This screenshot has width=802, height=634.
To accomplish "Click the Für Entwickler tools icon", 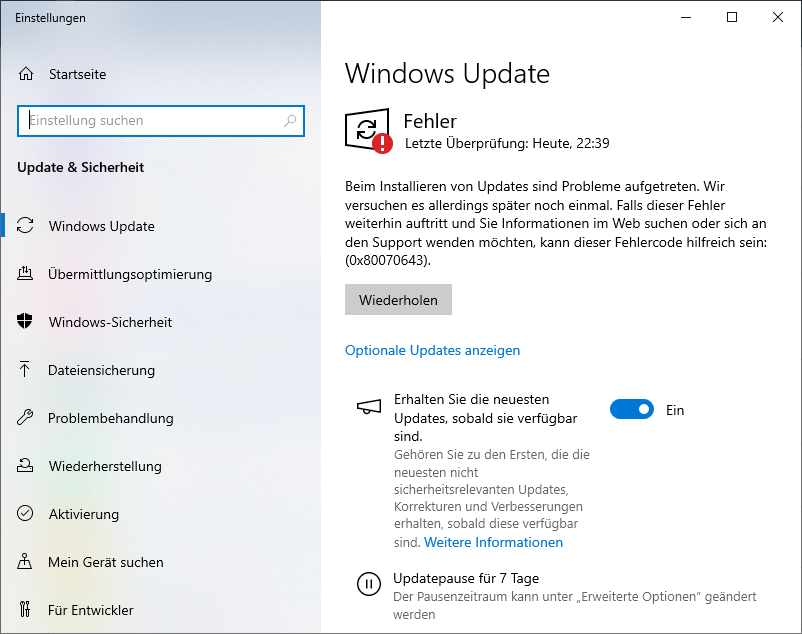I will pos(25,609).
